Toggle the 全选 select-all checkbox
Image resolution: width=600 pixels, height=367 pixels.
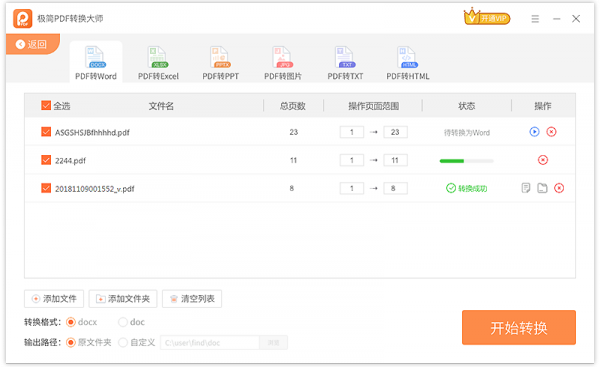[46, 105]
